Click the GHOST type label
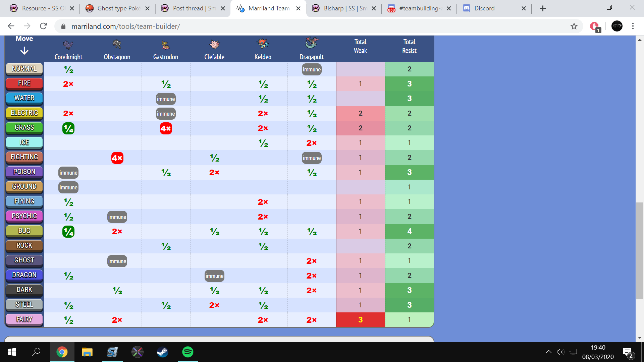 24,260
